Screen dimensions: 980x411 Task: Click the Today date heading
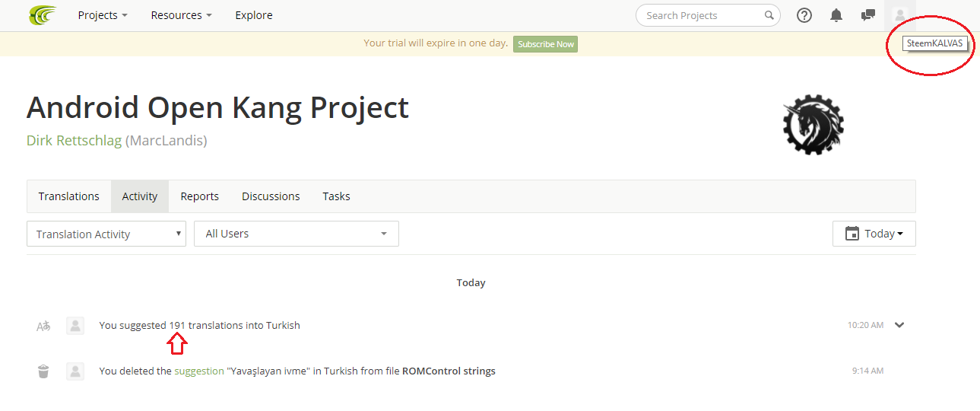pyautogui.click(x=471, y=282)
